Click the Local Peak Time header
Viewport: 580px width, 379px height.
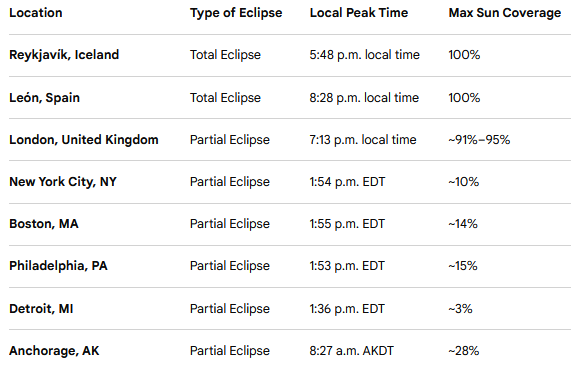[359, 13]
